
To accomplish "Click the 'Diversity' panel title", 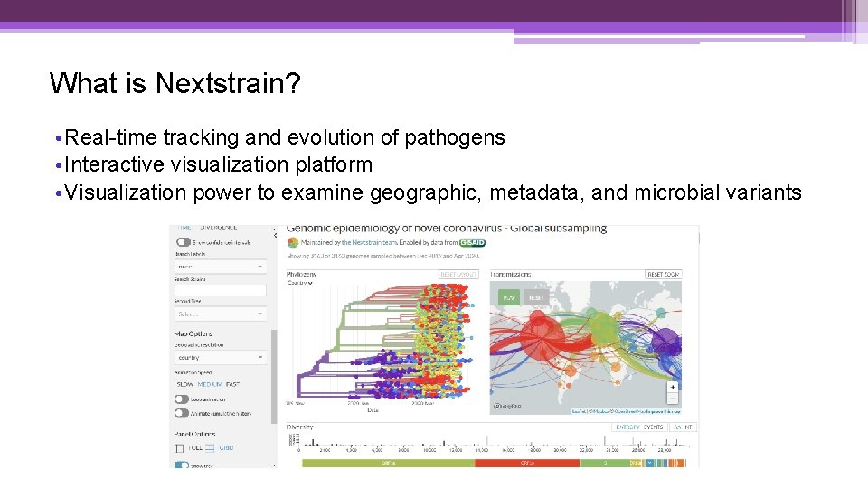I will [x=299, y=427].
